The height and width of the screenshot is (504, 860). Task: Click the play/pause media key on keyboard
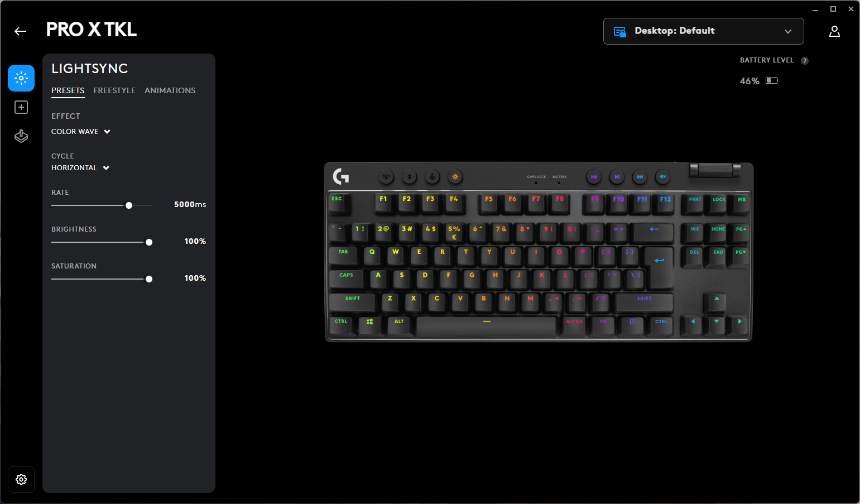pos(617,177)
